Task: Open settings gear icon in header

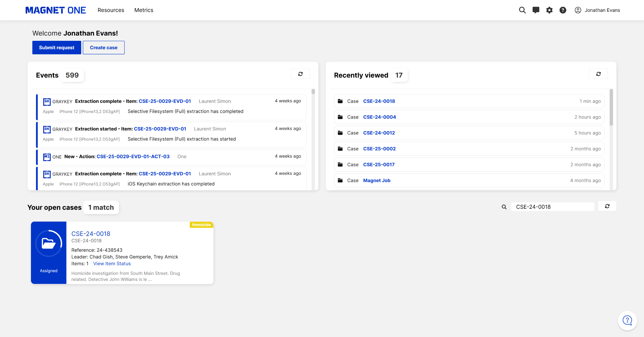Action: (x=549, y=10)
